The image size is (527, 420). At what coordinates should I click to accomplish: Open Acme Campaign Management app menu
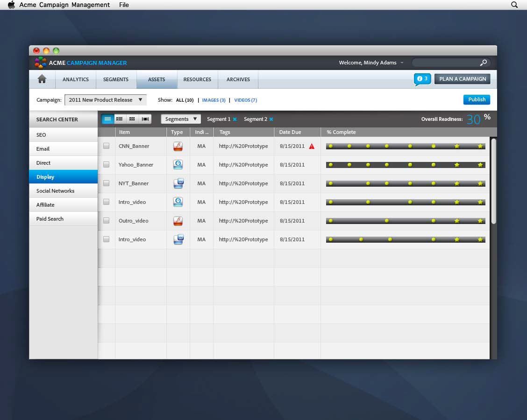pyautogui.click(x=64, y=5)
